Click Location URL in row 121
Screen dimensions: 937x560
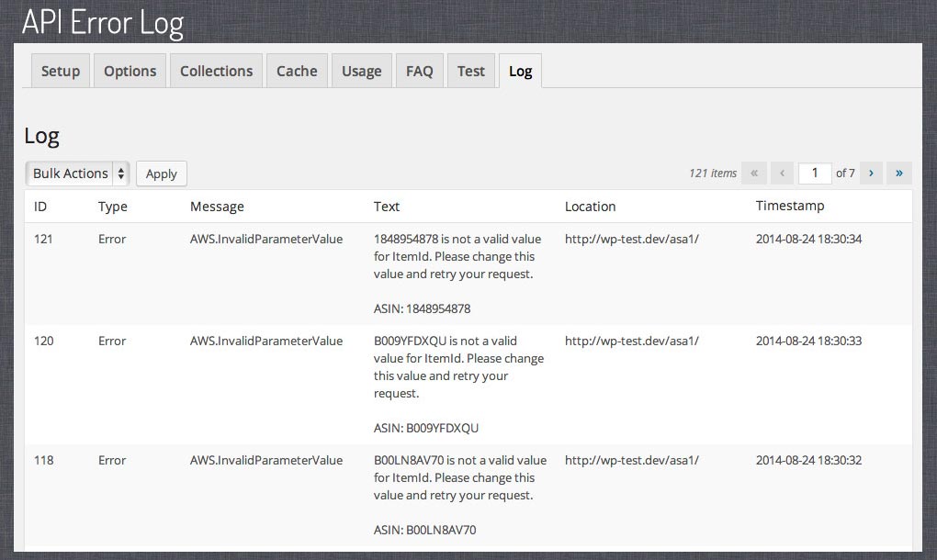632,239
